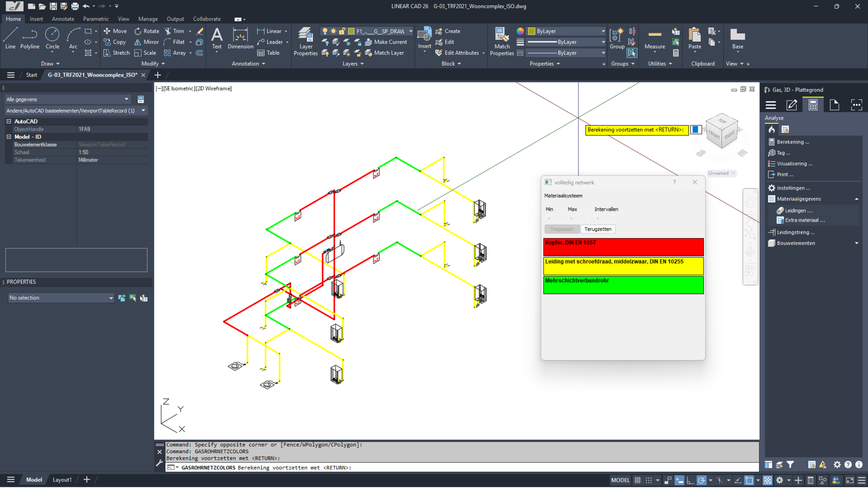Collapse the AutoCAD property group
Viewport: 868px width, 488px height.
9,122
